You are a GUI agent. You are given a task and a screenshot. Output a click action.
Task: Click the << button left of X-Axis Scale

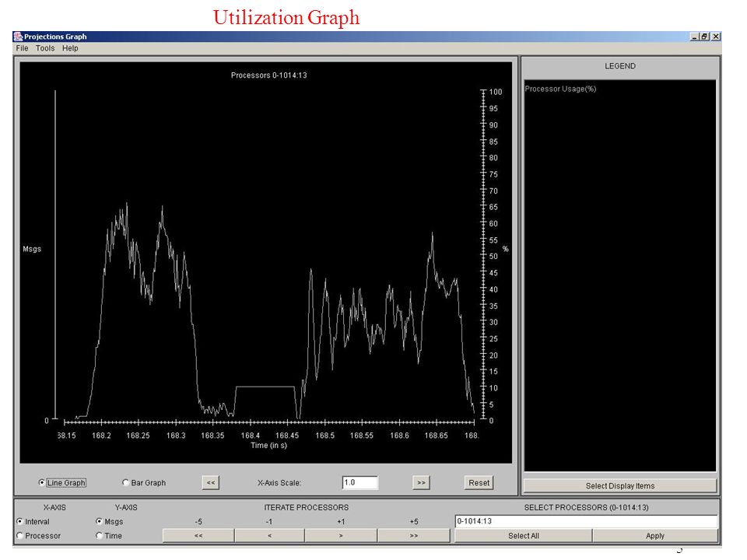point(211,483)
